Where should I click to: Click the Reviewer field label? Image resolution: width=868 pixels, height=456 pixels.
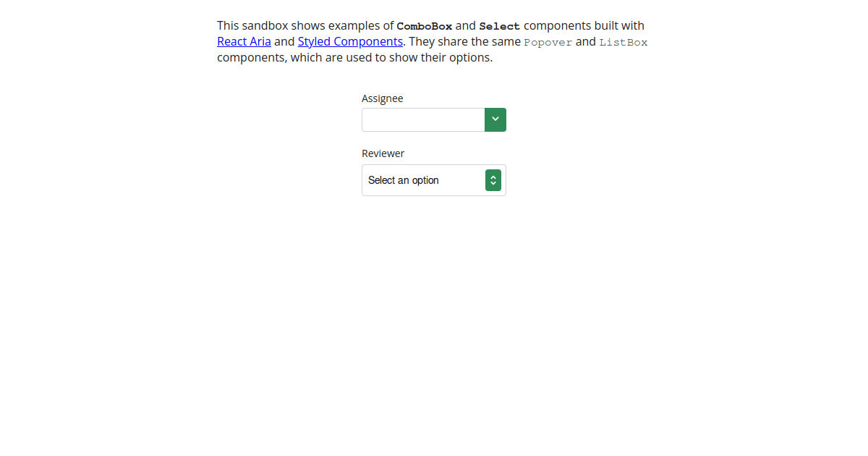click(x=383, y=153)
